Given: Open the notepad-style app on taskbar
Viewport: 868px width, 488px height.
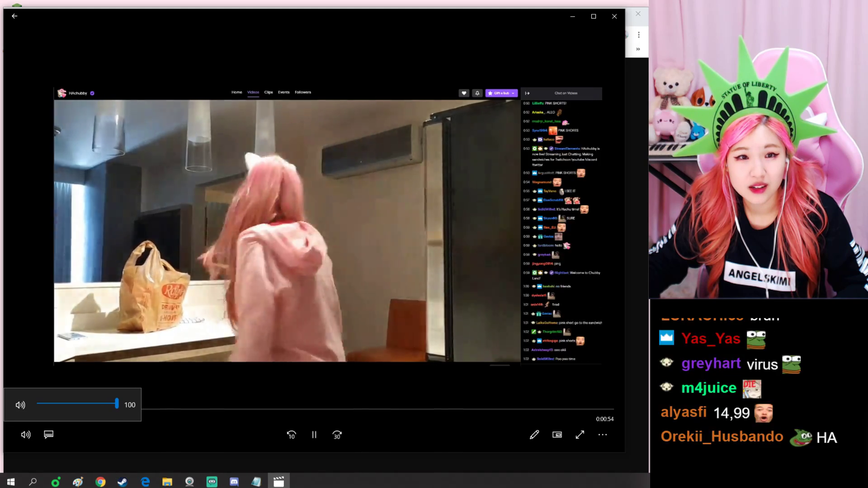Looking at the screenshot, I should click(256, 481).
